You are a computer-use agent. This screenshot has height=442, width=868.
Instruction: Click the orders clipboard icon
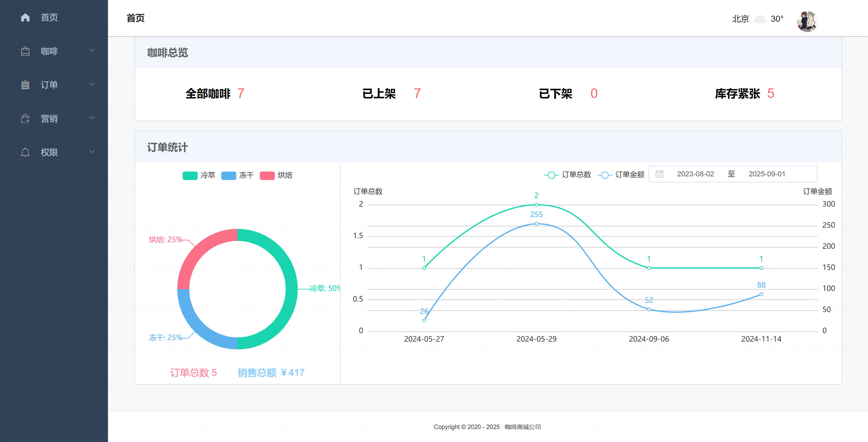point(25,85)
